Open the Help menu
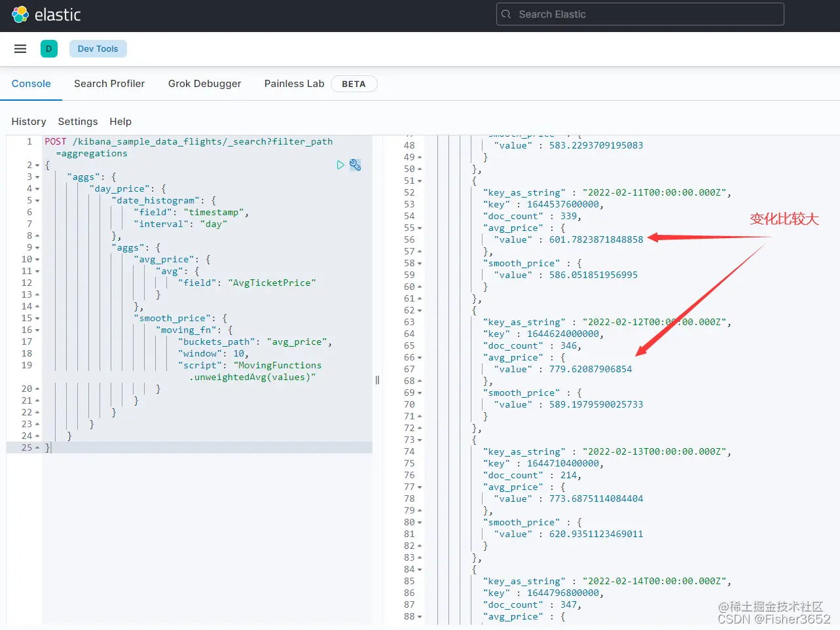This screenshot has width=840, height=630. pyautogui.click(x=120, y=122)
